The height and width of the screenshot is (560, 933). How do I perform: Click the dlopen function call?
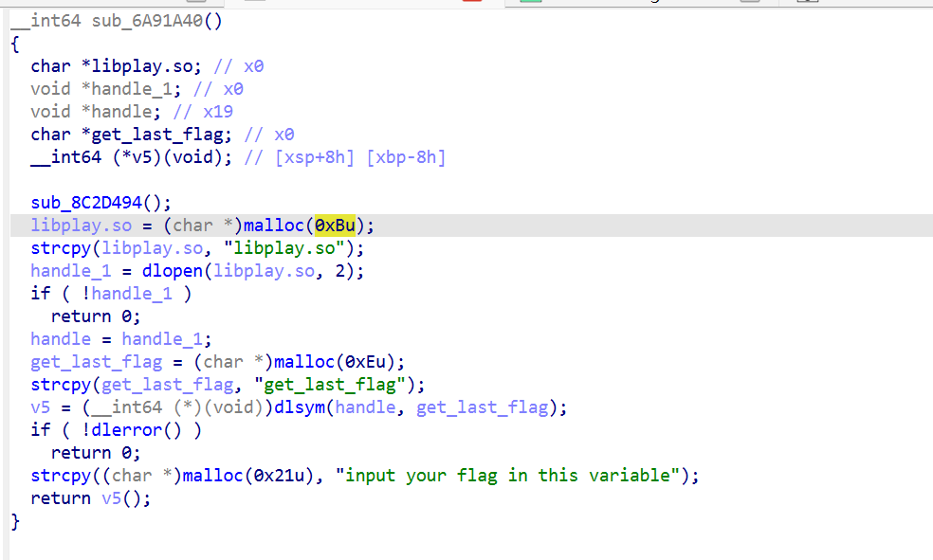point(173,271)
